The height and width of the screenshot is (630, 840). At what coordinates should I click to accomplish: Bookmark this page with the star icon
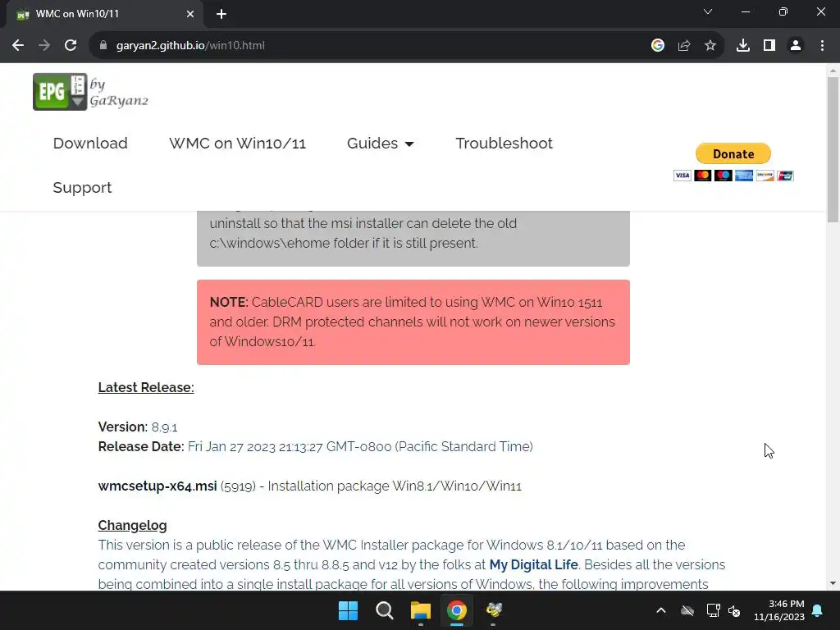(x=710, y=46)
